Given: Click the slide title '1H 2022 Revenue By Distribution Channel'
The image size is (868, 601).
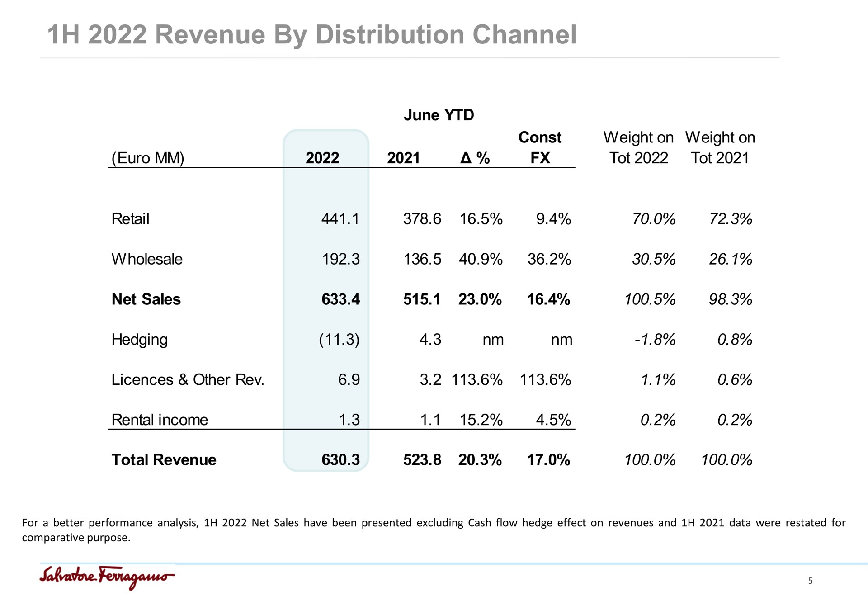Looking at the screenshot, I should click(x=312, y=35).
